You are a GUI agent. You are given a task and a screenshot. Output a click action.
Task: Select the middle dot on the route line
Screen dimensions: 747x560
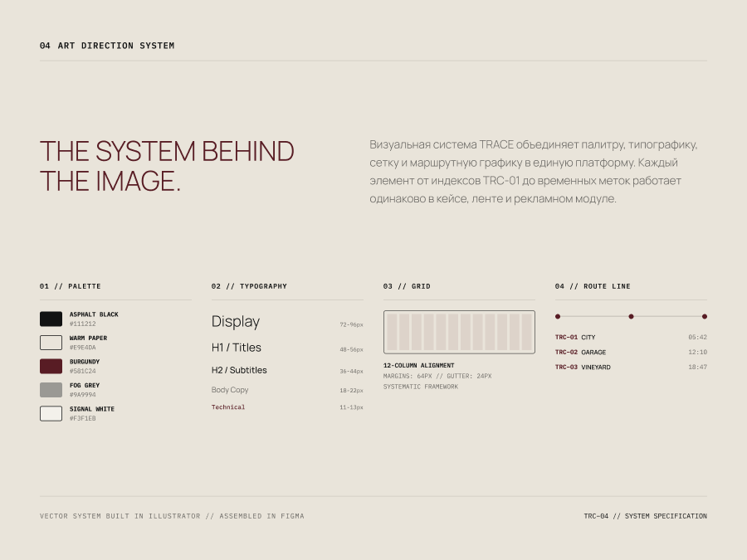click(632, 316)
